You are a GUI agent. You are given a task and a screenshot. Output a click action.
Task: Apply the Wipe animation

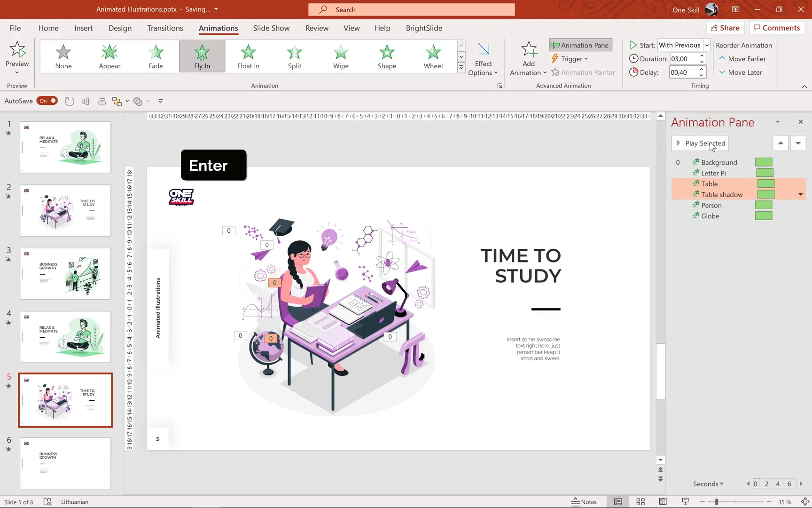[340, 56]
